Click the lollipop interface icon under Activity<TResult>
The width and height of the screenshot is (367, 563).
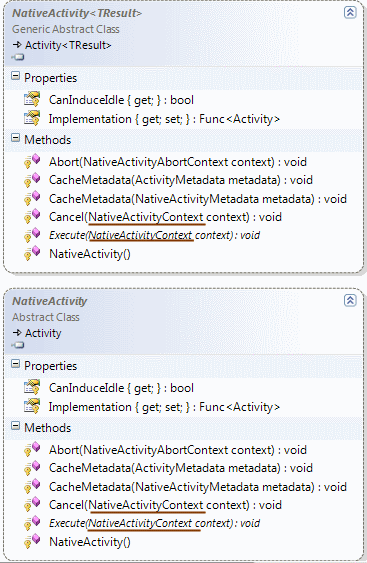click(18, 57)
